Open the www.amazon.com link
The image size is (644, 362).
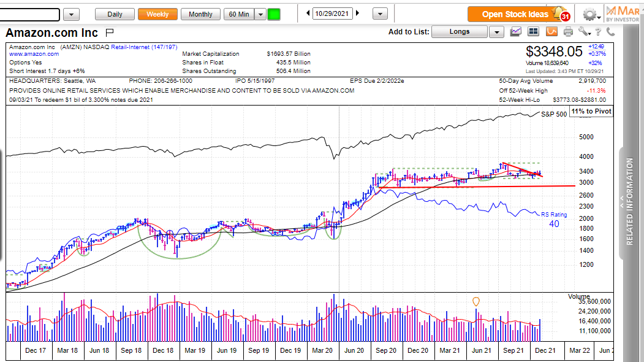[x=34, y=54]
